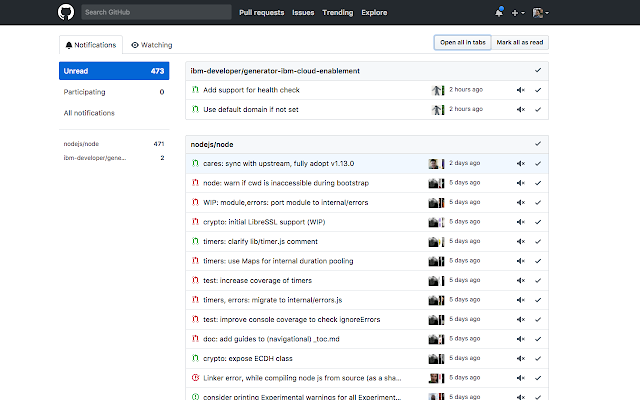The height and width of the screenshot is (400, 640).
Task: Mark 'timers: clarify lib/timer.js comment' as read
Action: (x=538, y=241)
